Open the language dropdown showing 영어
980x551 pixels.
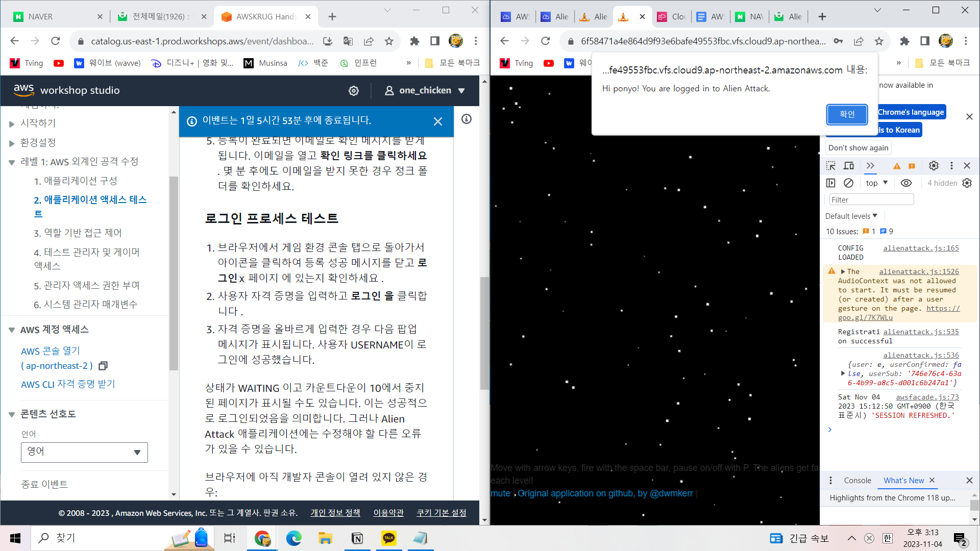coord(84,452)
